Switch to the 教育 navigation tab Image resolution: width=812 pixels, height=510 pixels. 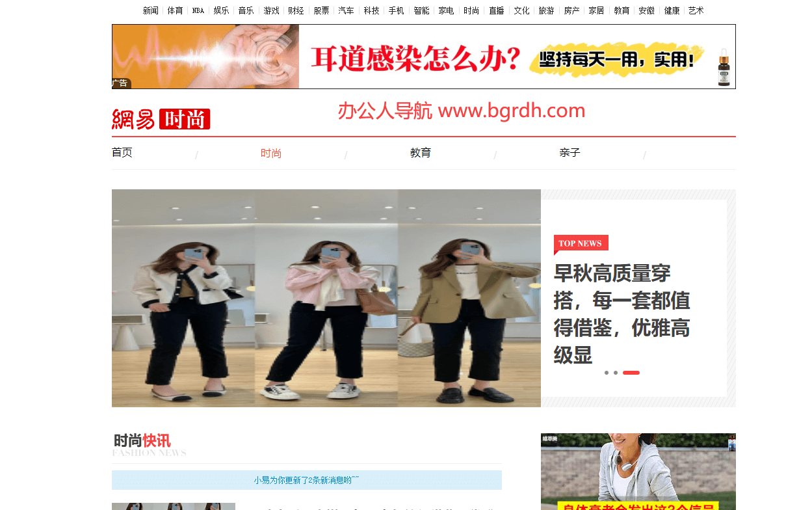pyautogui.click(x=421, y=152)
